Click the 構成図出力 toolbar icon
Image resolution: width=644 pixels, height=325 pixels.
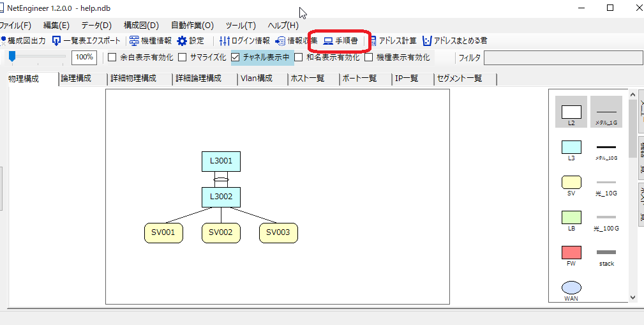(3, 41)
